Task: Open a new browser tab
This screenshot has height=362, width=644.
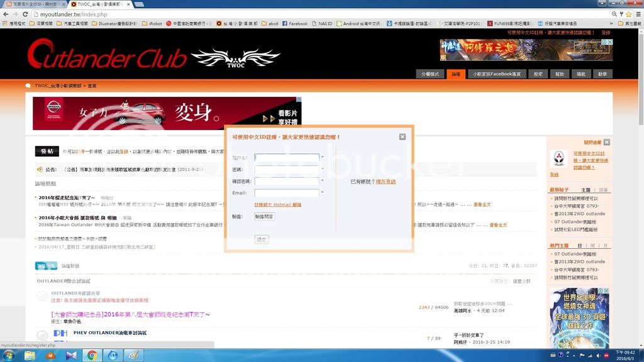Action: click(139, 4)
